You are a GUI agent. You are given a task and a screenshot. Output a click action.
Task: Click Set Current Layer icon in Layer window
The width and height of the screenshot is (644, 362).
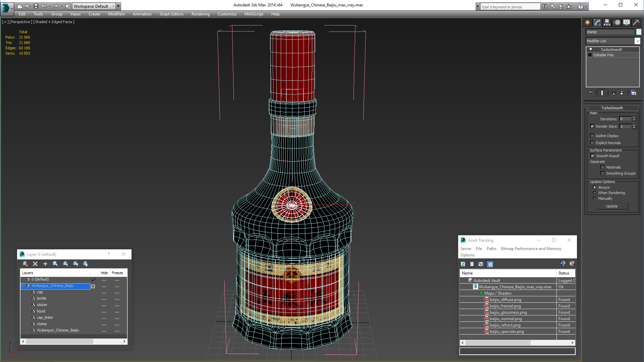coord(66,264)
